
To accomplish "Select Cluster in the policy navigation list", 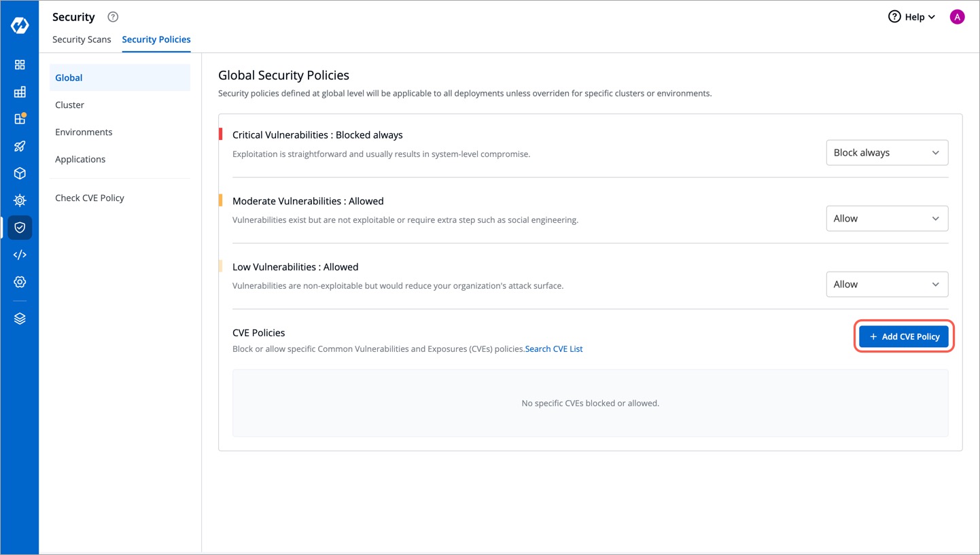I will (69, 105).
